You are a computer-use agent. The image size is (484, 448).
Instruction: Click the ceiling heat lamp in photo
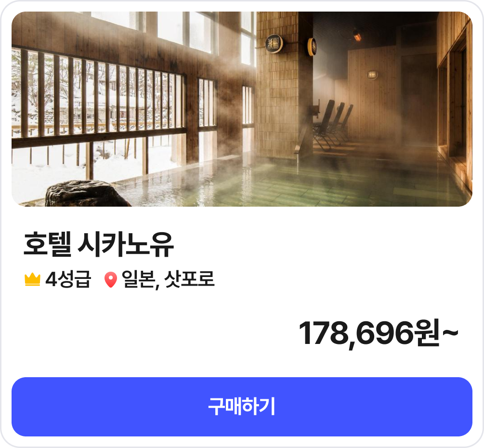point(356,35)
